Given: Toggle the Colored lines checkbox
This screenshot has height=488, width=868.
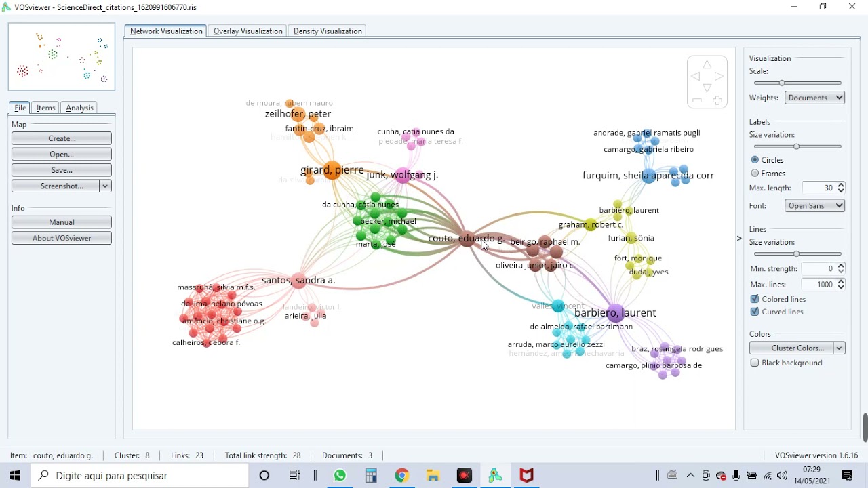Looking at the screenshot, I should [x=755, y=299].
